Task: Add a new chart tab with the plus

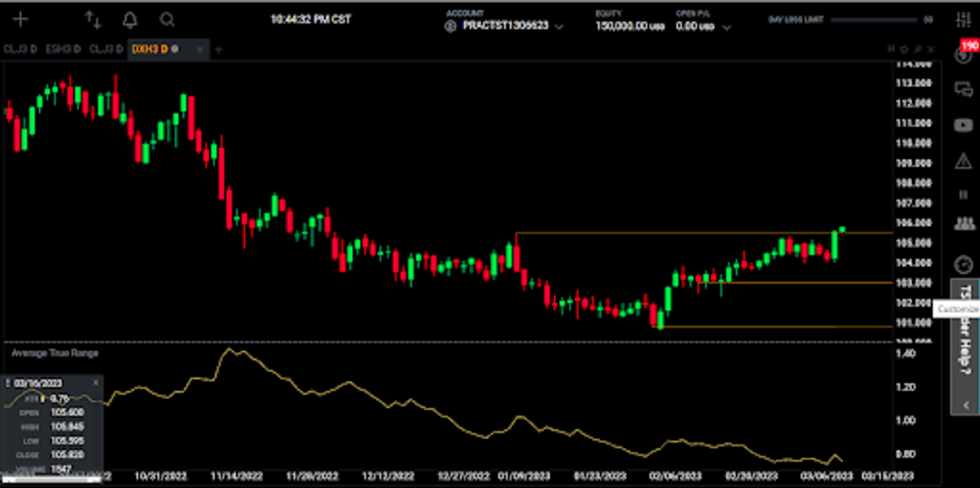Action: click(x=218, y=49)
